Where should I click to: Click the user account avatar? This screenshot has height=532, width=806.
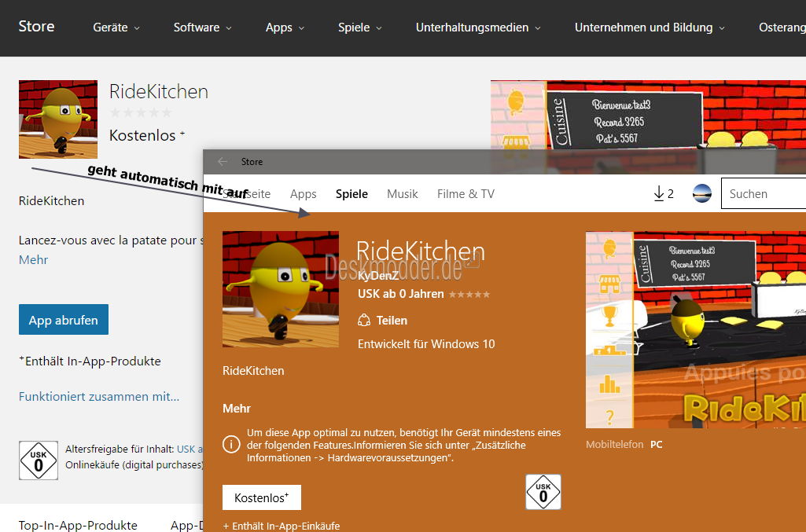(x=702, y=193)
